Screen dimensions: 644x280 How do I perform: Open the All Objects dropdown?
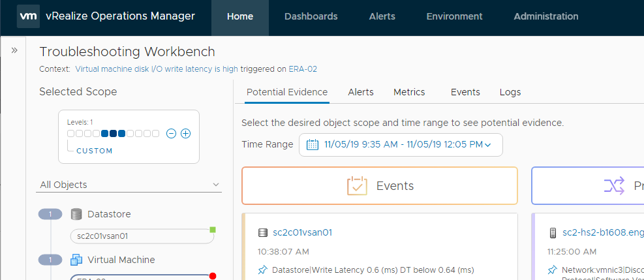tap(129, 185)
